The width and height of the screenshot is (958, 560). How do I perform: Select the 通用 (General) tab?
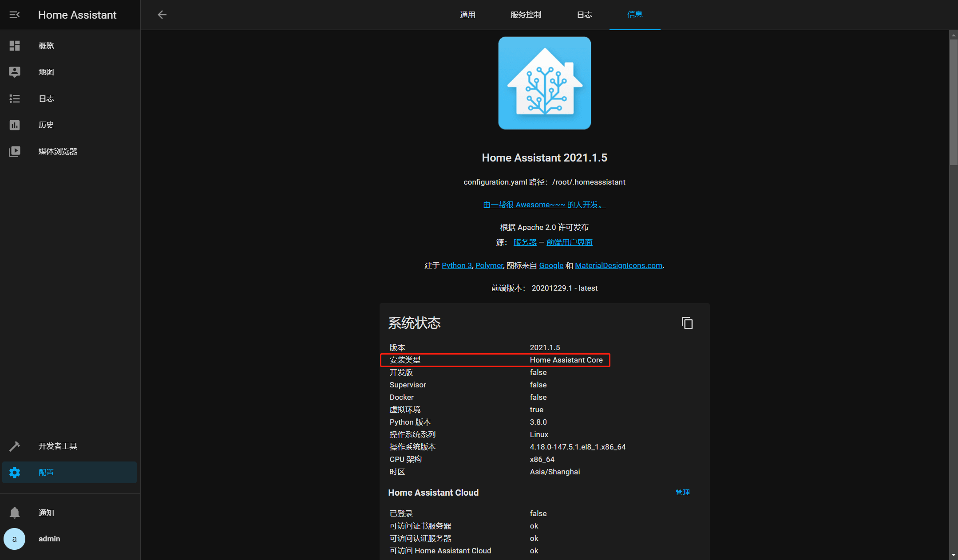[x=466, y=15]
